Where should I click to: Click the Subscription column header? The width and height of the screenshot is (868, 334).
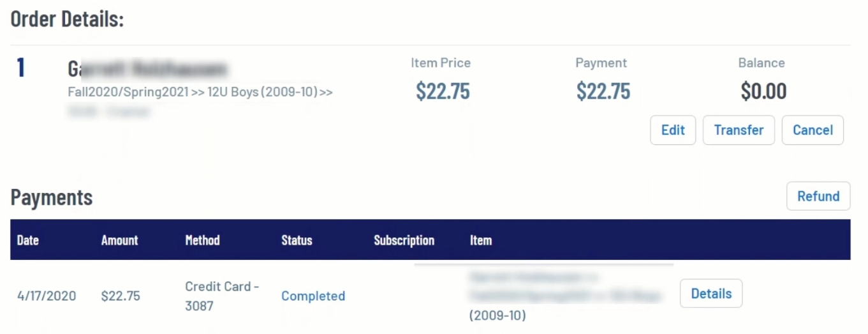[404, 240]
